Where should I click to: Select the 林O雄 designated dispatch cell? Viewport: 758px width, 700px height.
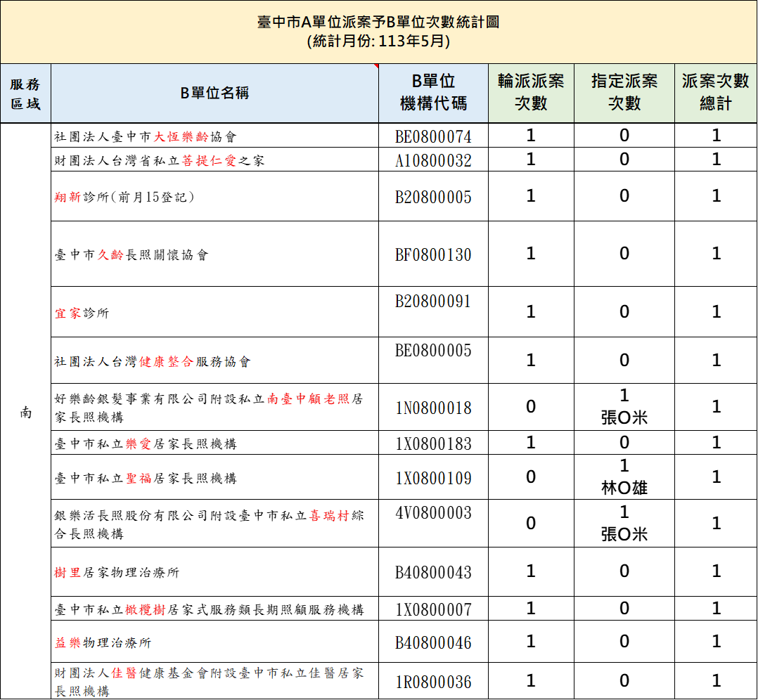pos(624,477)
